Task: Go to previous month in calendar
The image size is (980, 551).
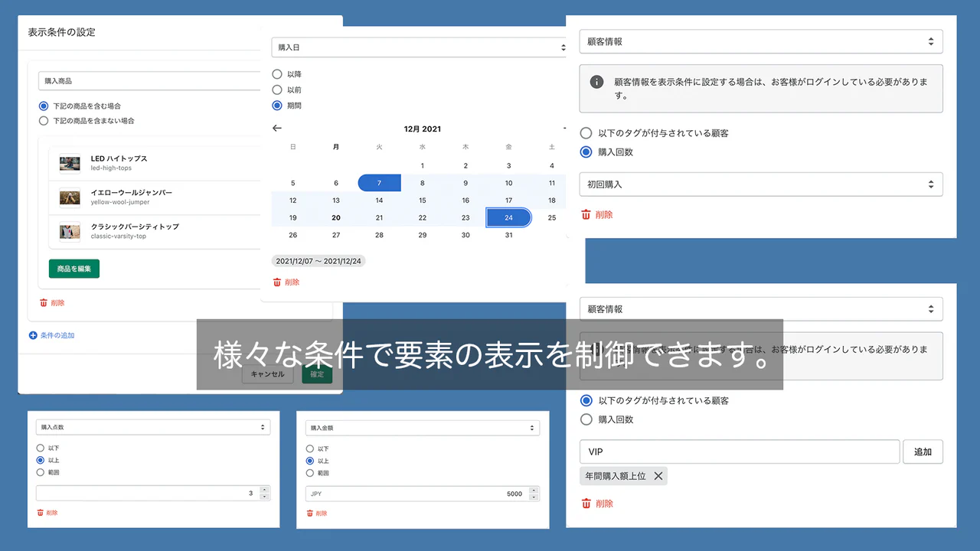Action: point(277,129)
